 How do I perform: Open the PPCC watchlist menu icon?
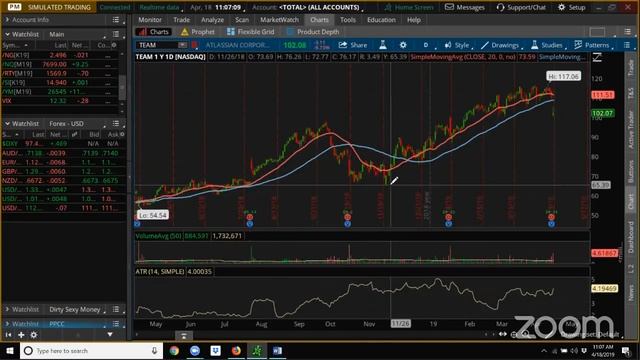(x=116, y=324)
